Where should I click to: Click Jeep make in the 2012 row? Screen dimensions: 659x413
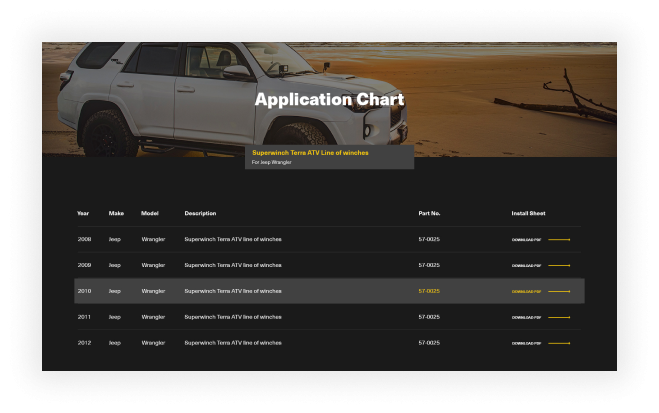click(x=115, y=343)
